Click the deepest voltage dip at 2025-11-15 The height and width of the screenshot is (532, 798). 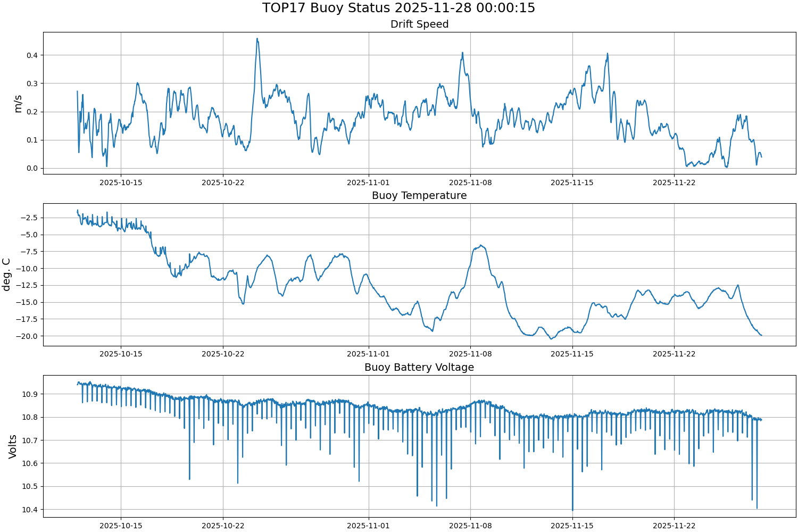(572, 510)
